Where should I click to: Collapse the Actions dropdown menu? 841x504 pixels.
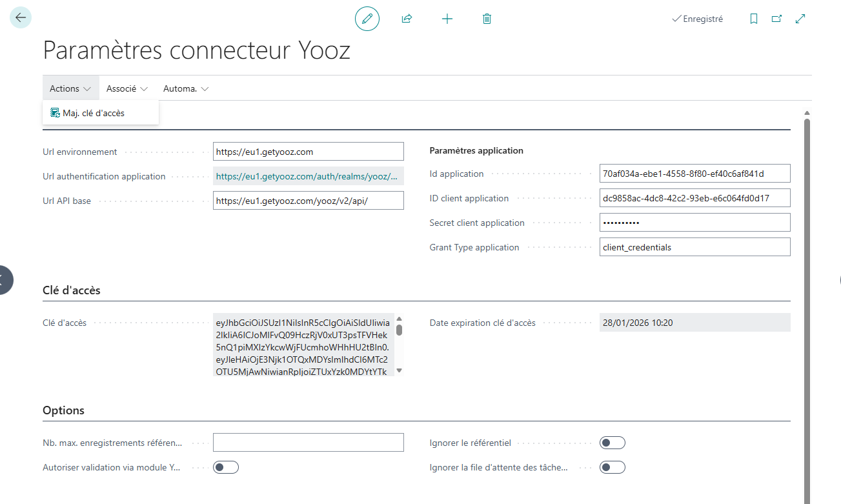70,88
